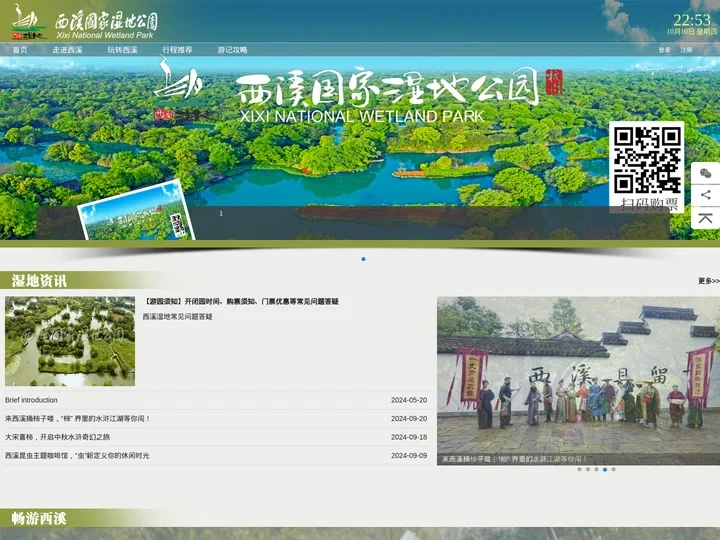Select the active fourth news slideshow dot
720x540 pixels.
coord(605,469)
